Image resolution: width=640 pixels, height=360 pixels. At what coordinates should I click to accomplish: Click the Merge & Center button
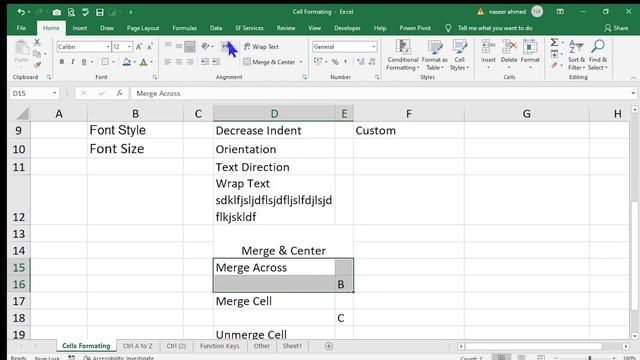[269, 62]
